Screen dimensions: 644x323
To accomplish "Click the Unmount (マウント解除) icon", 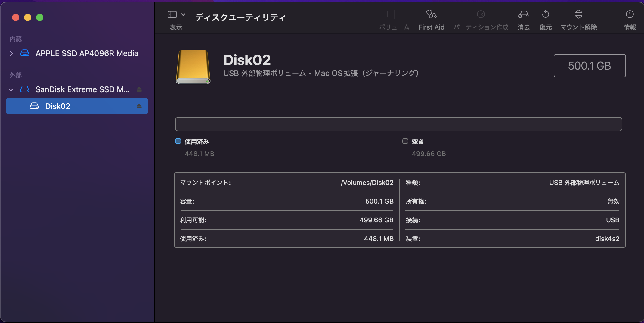I will point(578,14).
